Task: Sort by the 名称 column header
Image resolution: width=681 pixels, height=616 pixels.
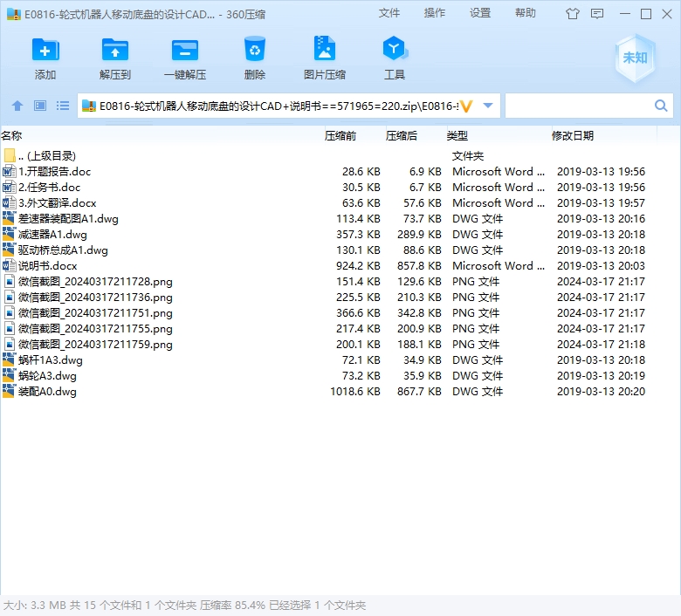Action: pyautogui.click(x=11, y=136)
